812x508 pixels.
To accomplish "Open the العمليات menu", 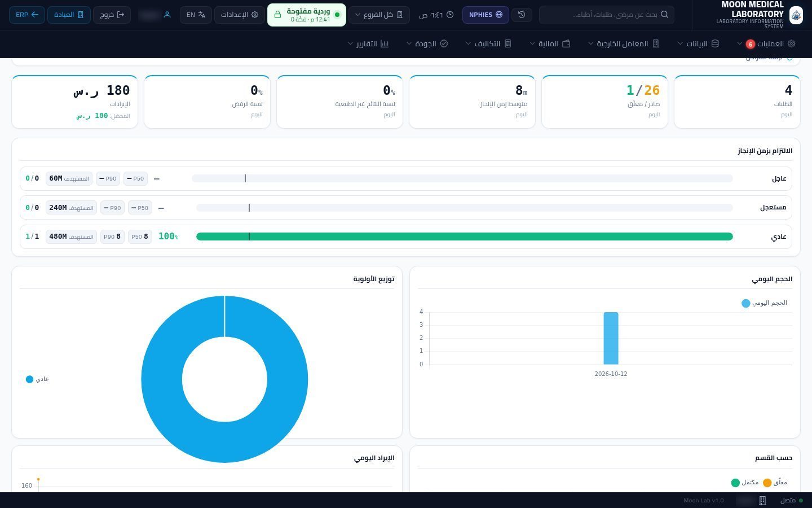I will point(766,43).
